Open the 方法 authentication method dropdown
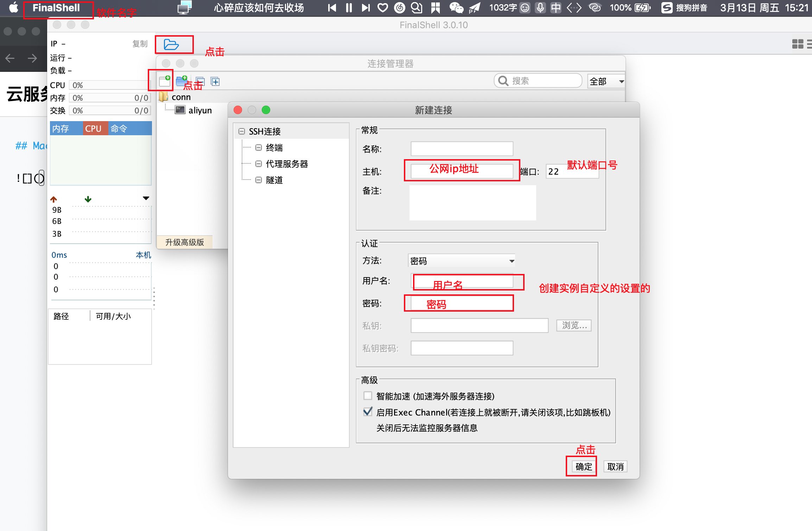 point(462,261)
